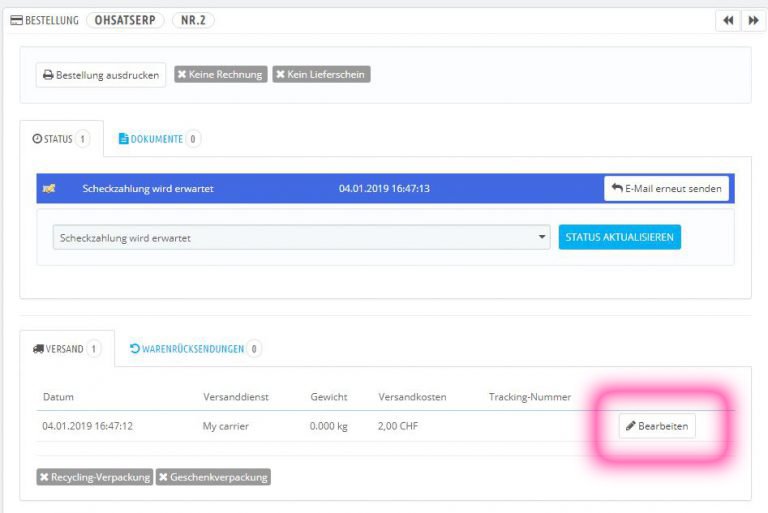Click the NR.2 order number badge
The width and height of the screenshot is (768, 513).
(193, 20)
